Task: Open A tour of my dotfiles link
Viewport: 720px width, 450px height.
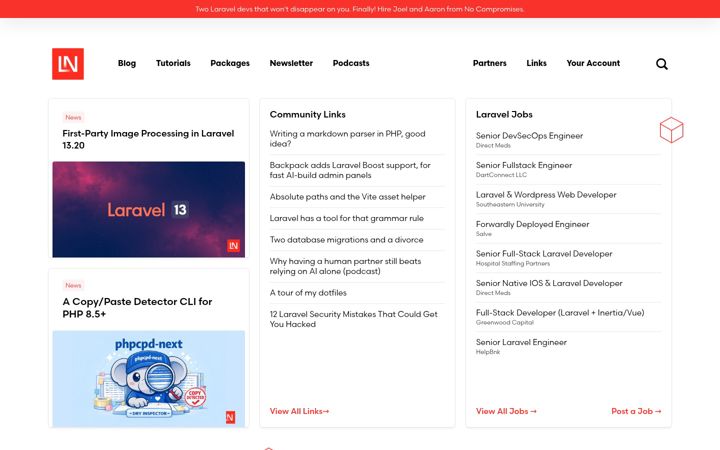Action: [308, 292]
